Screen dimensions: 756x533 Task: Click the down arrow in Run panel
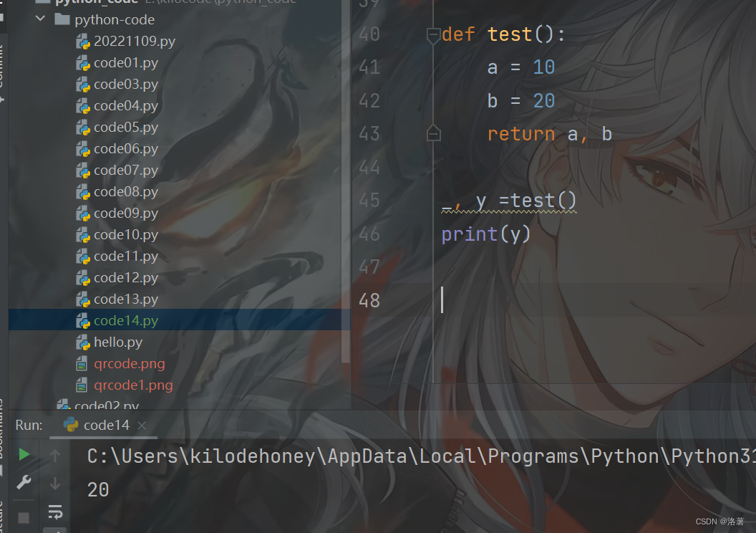click(x=55, y=483)
